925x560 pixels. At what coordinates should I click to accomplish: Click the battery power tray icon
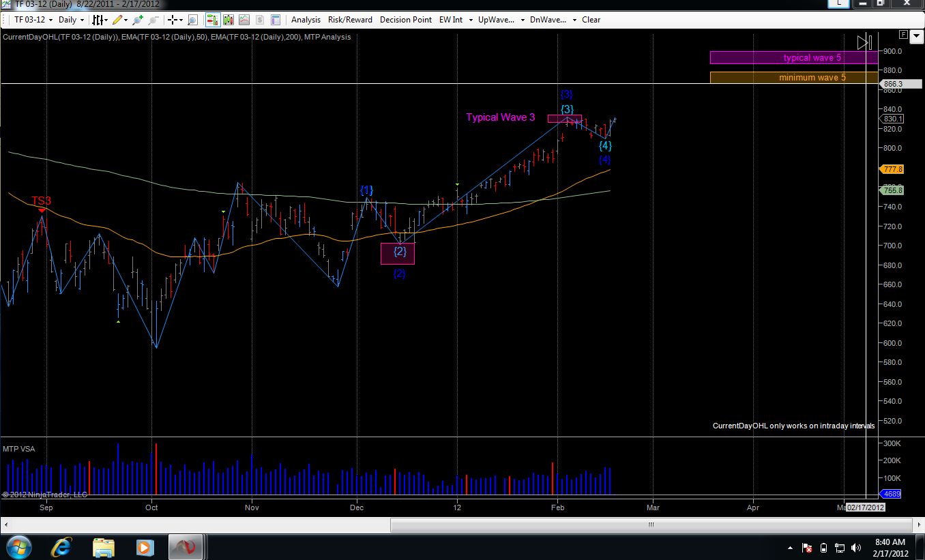point(823,548)
